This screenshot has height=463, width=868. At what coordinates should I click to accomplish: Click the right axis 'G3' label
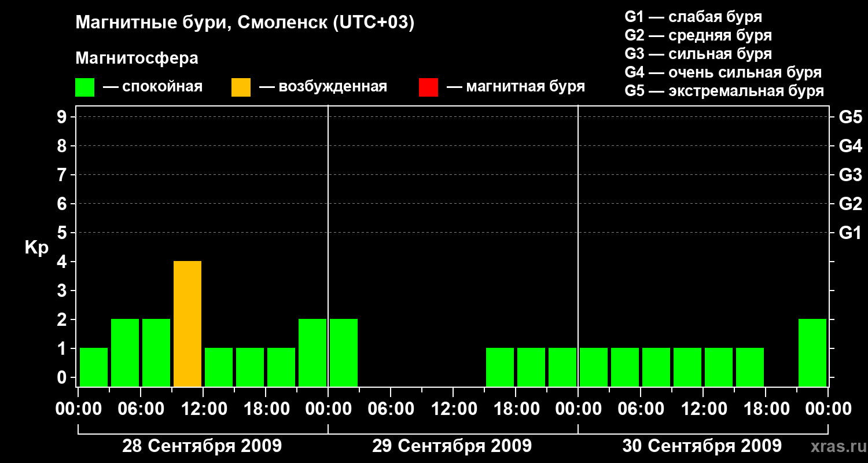click(x=851, y=175)
